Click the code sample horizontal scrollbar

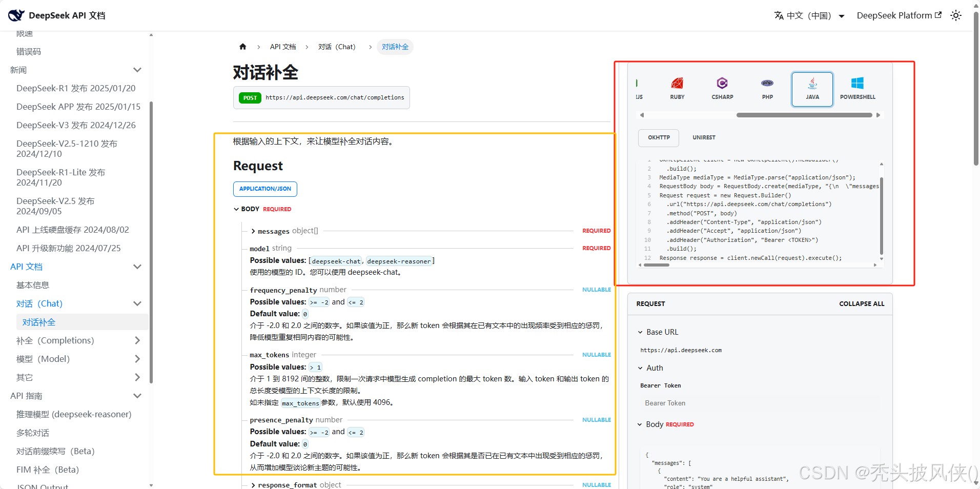click(x=657, y=265)
